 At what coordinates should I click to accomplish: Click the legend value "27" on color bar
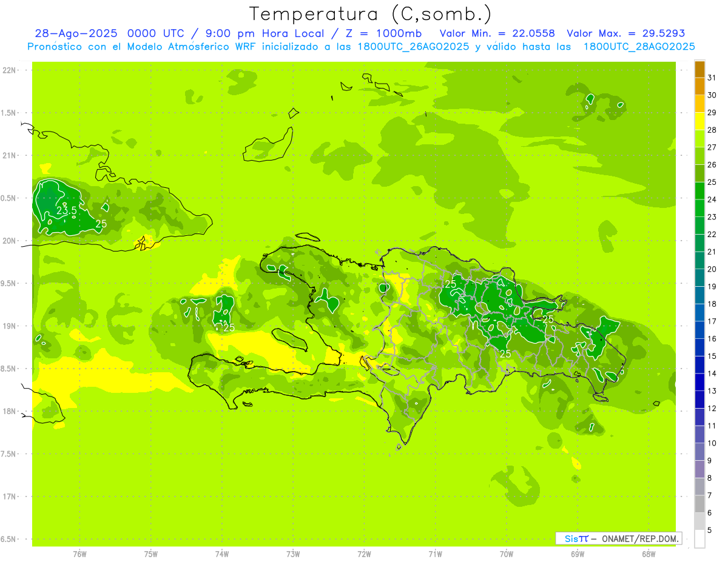tap(712, 147)
